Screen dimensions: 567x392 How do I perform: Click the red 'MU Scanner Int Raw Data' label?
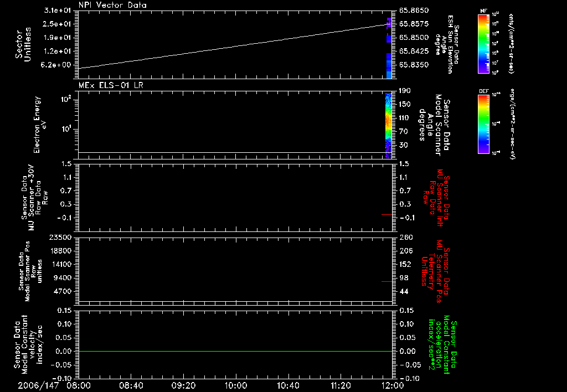pyautogui.click(x=436, y=198)
